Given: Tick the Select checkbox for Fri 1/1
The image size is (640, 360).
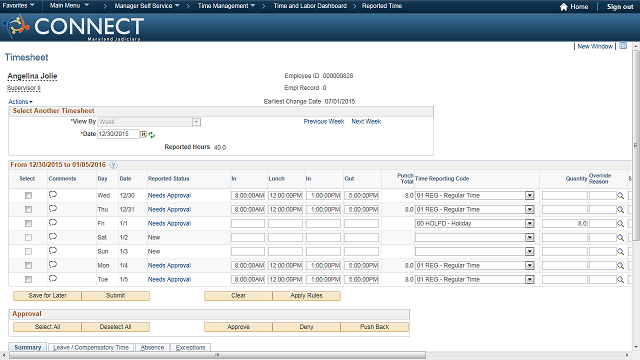Looking at the screenshot, I should point(28,224).
